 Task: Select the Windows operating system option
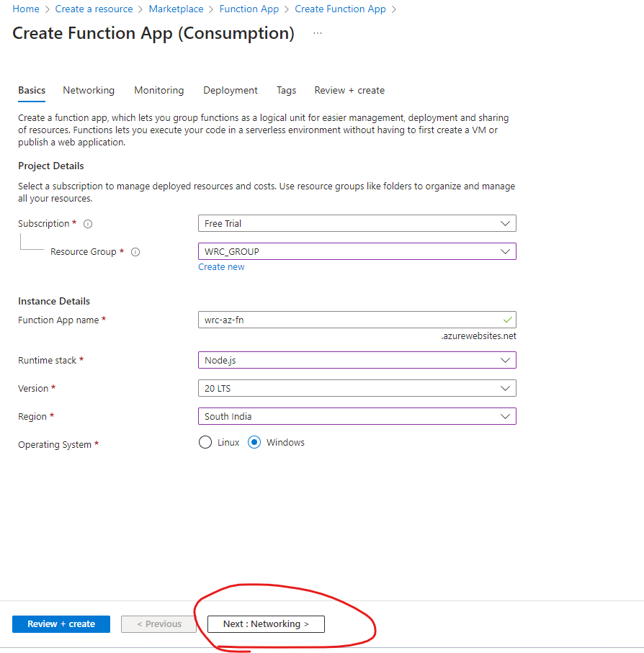[254, 442]
